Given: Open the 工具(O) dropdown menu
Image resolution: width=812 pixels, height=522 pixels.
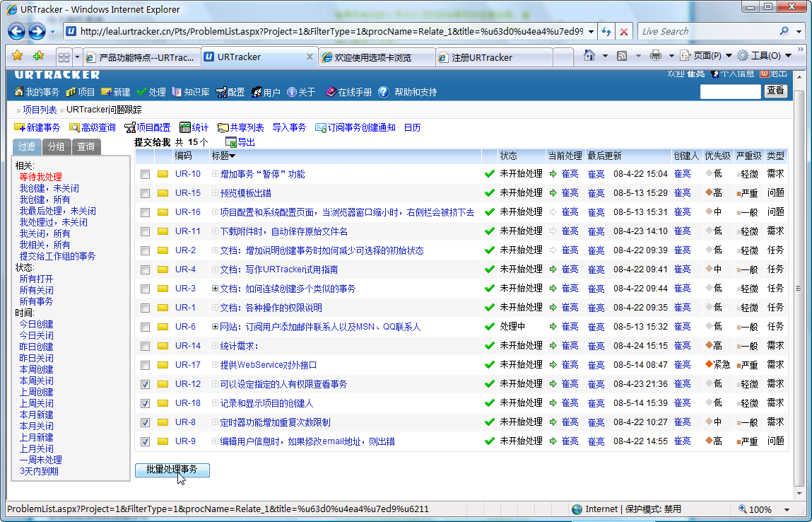Looking at the screenshot, I should pos(765,55).
